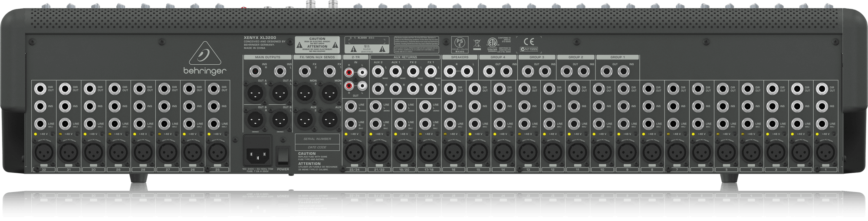Click channel 1 INS jack
Screen dimensions: 868x221
click(821, 106)
